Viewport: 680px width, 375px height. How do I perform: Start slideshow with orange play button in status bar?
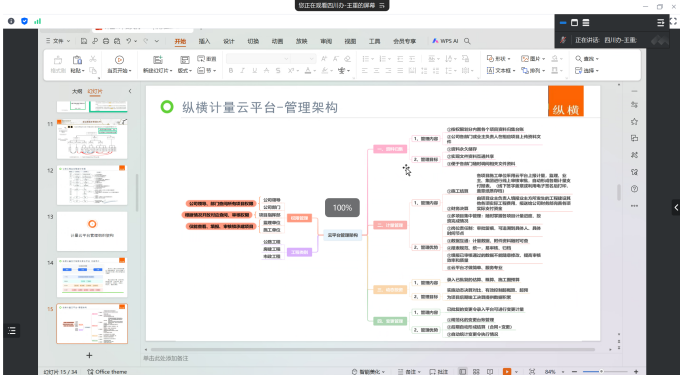507,372
